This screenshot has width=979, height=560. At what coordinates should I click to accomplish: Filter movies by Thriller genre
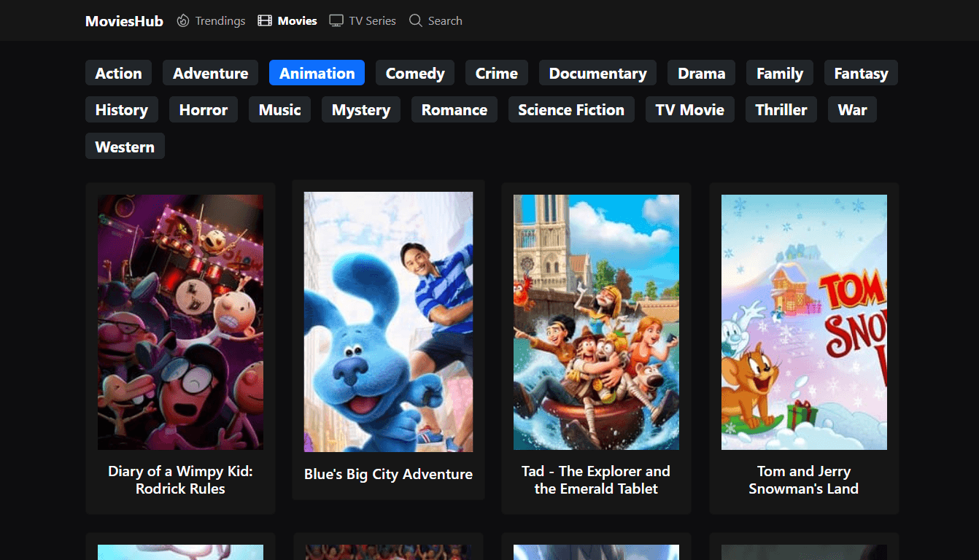[x=781, y=109]
